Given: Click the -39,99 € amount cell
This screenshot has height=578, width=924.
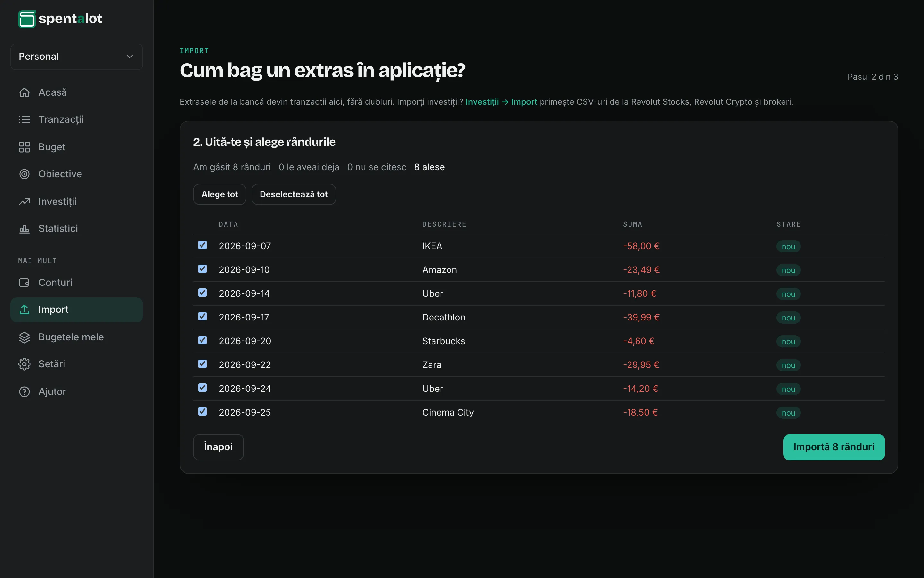Looking at the screenshot, I should [641, 317].
